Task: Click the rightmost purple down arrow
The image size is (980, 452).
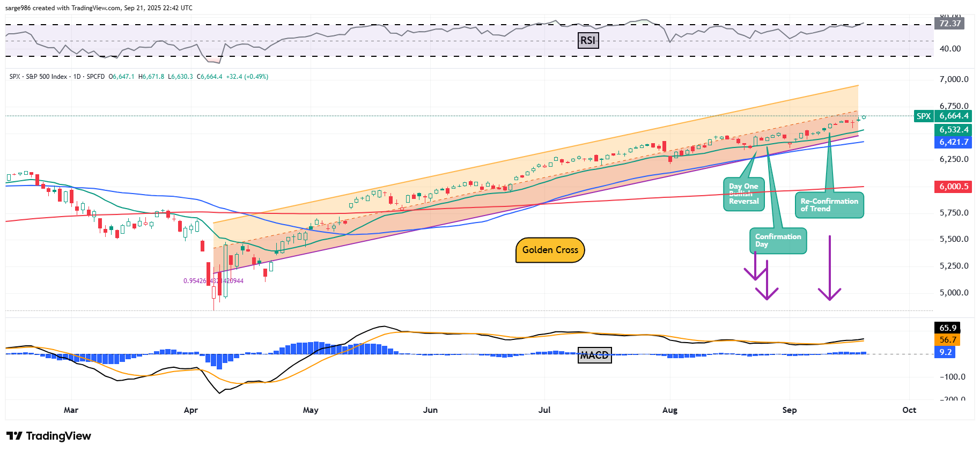Action: point(829,268)
